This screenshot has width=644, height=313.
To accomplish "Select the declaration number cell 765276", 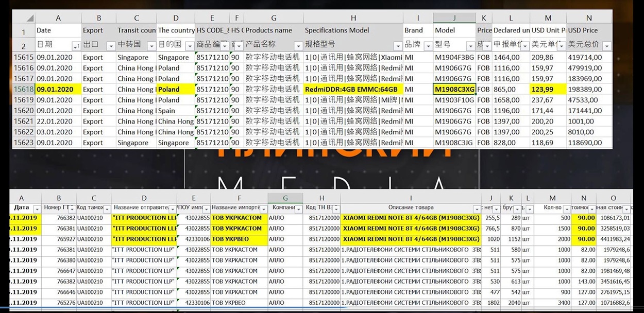I will 58,303.
